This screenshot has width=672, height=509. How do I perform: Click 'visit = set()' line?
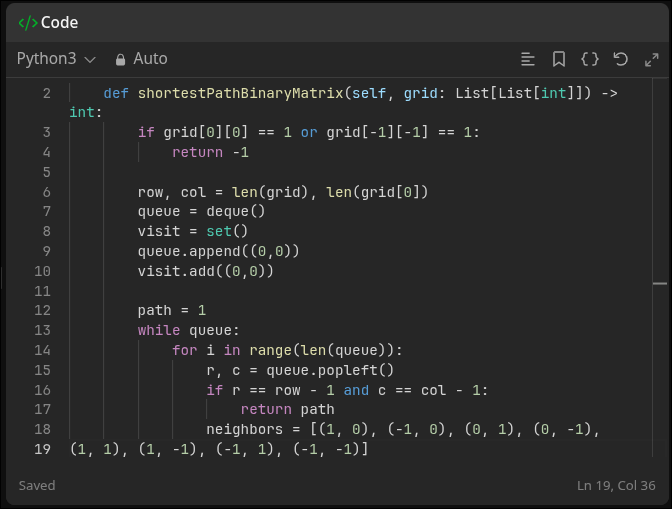[193, 231]
